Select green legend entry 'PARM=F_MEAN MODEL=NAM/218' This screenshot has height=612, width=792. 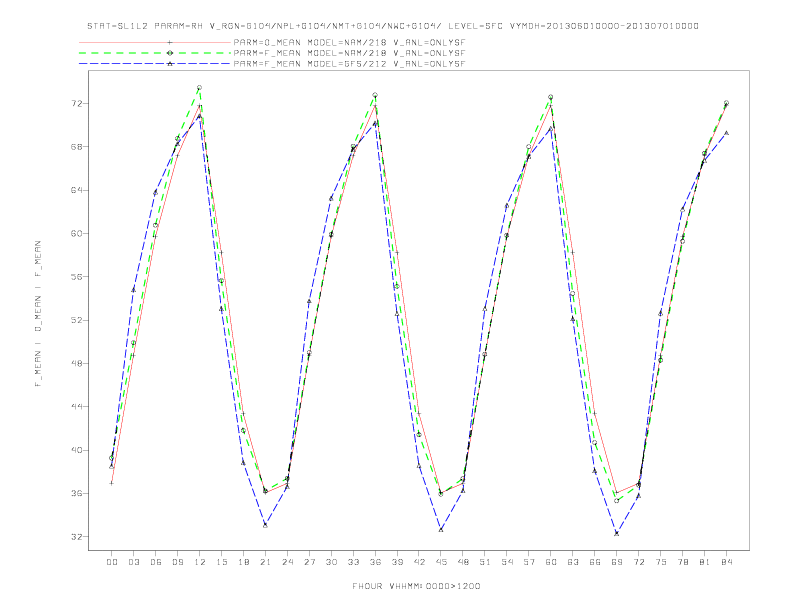(x=349, y=53)
